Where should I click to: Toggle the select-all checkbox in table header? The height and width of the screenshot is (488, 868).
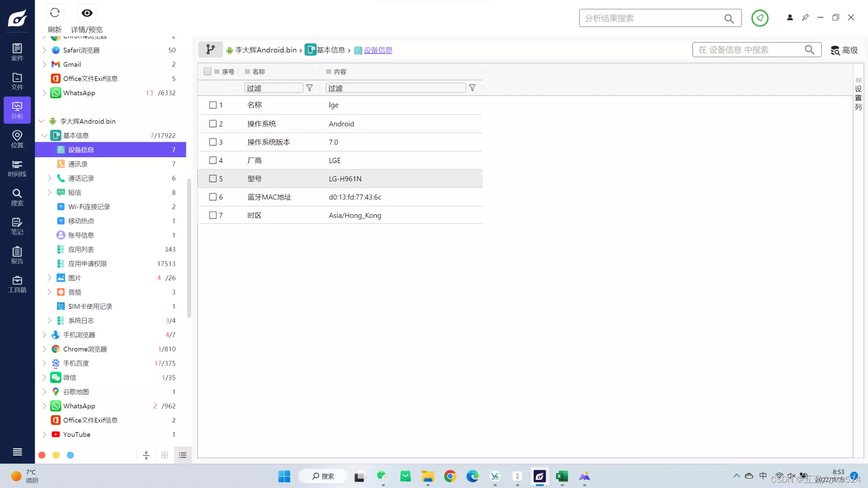click(x=208, y=71)
